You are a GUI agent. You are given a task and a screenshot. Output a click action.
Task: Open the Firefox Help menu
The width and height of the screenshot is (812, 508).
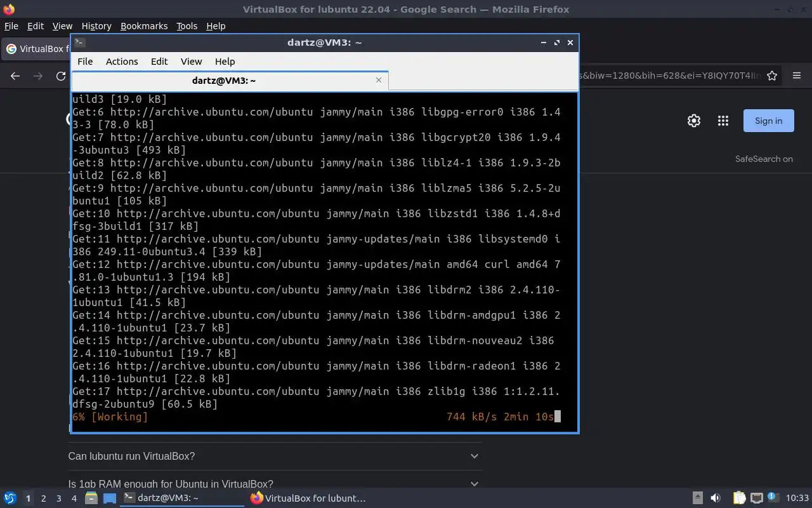216,26
